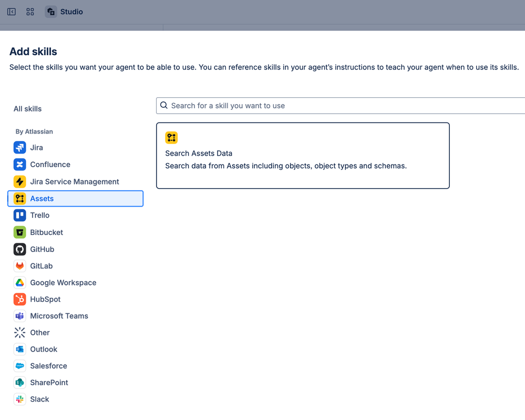
Task: Click the SharePoint icon
Action: pos(20,383)
